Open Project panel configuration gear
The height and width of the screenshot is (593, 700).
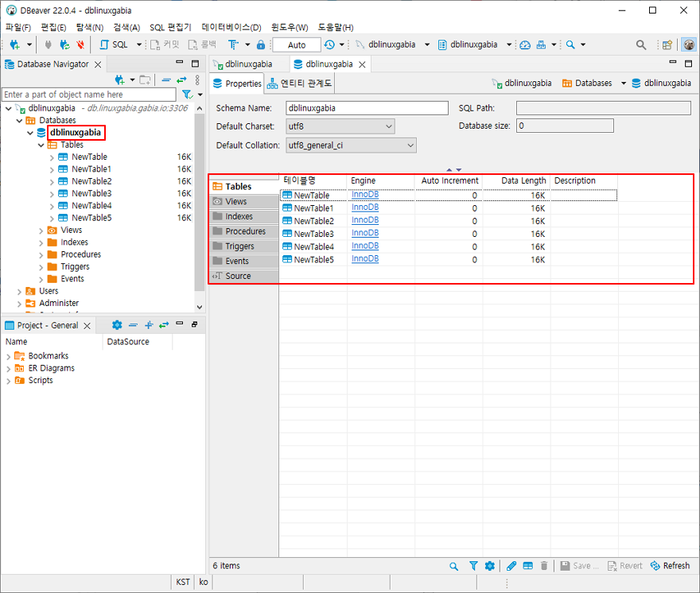pos(117,325)
